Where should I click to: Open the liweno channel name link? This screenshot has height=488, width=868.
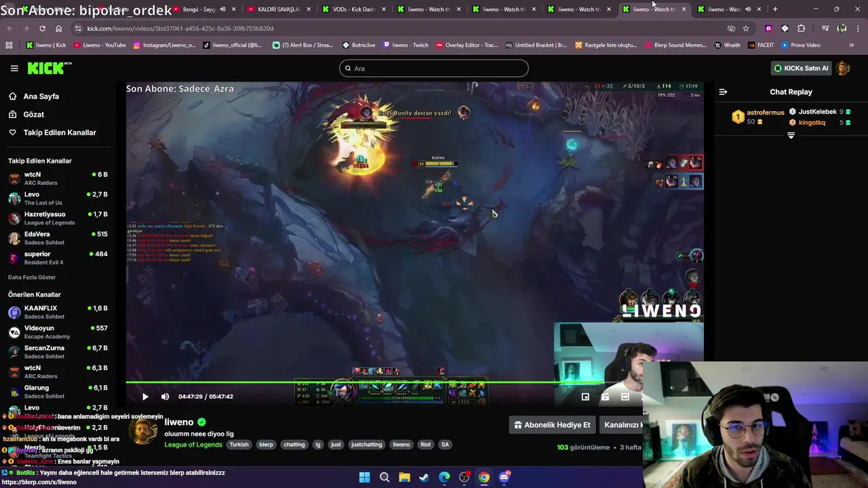point(179,422)
